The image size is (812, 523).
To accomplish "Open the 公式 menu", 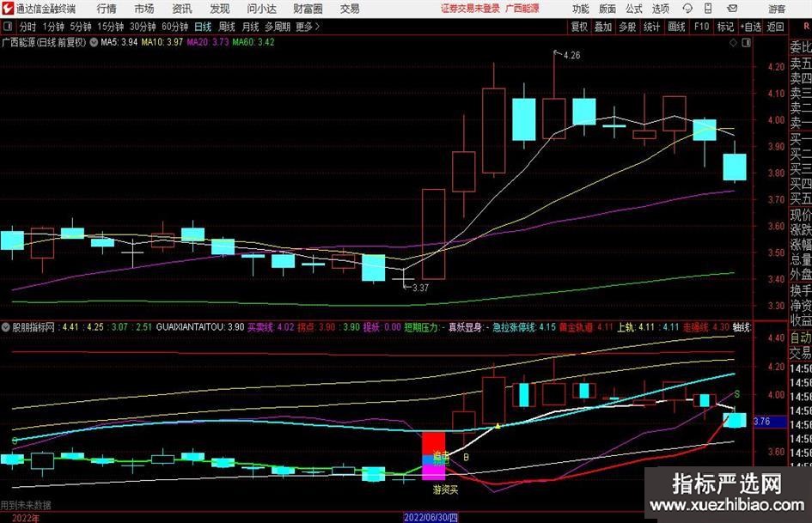I will pyautogui.click(x=634, y=9).
